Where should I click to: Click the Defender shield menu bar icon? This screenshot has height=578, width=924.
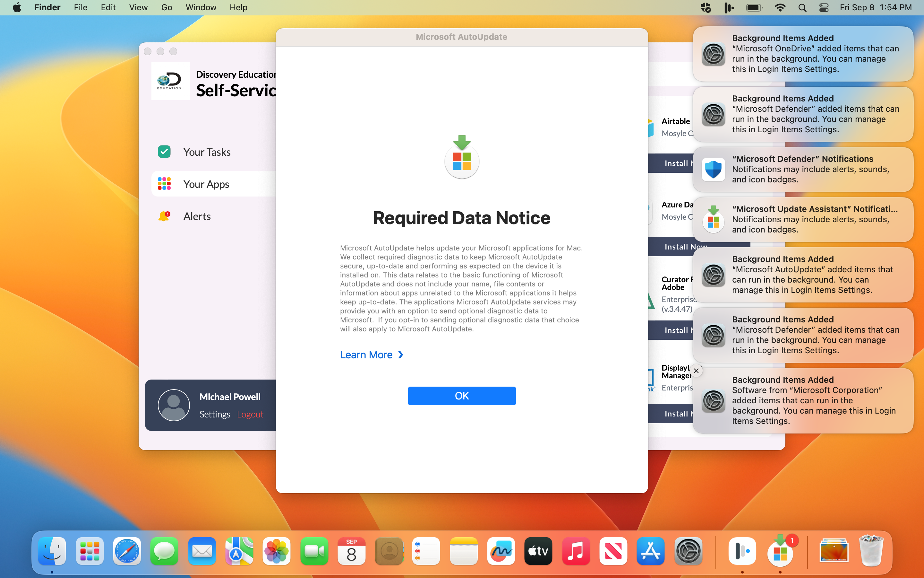coord(706,8)
